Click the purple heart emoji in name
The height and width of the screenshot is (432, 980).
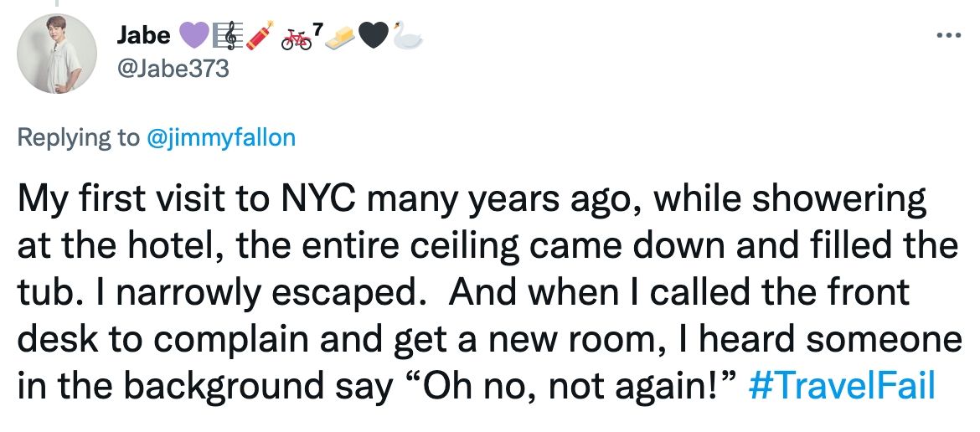[x=193, y=36]
